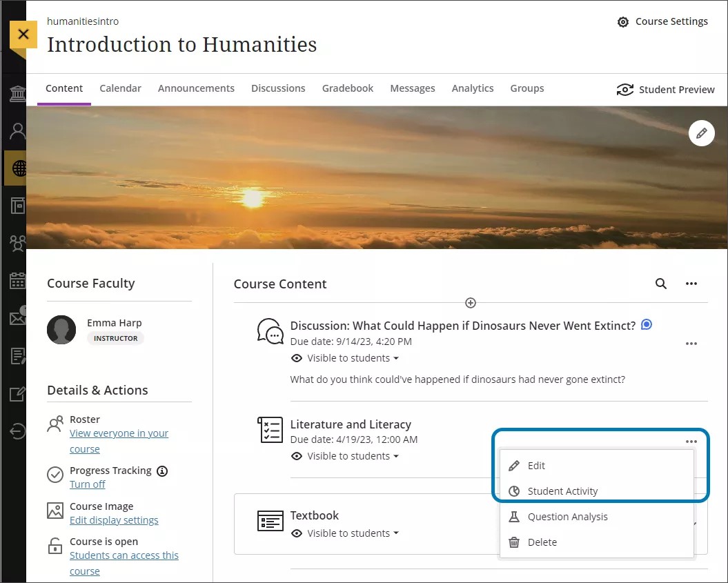Enter Student Preview mode
The image size is (728, 583).
665,89
